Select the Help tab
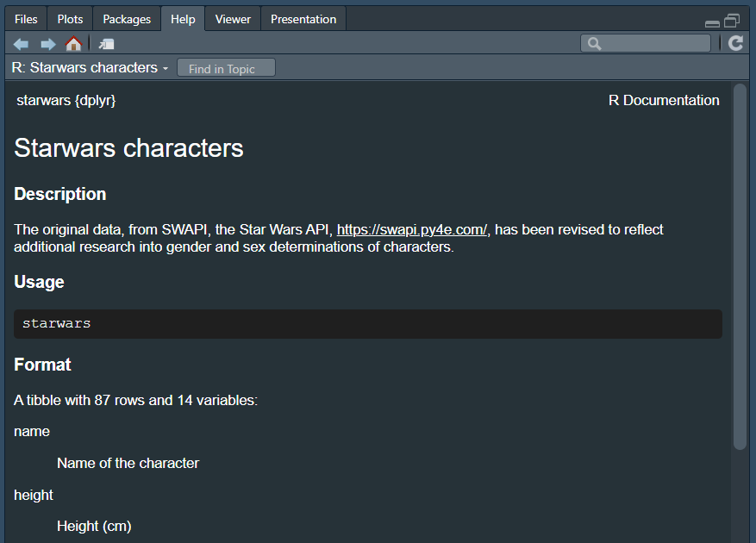This screenshot has height=543, width=756. pyautogui.click(x=183, y=19)
